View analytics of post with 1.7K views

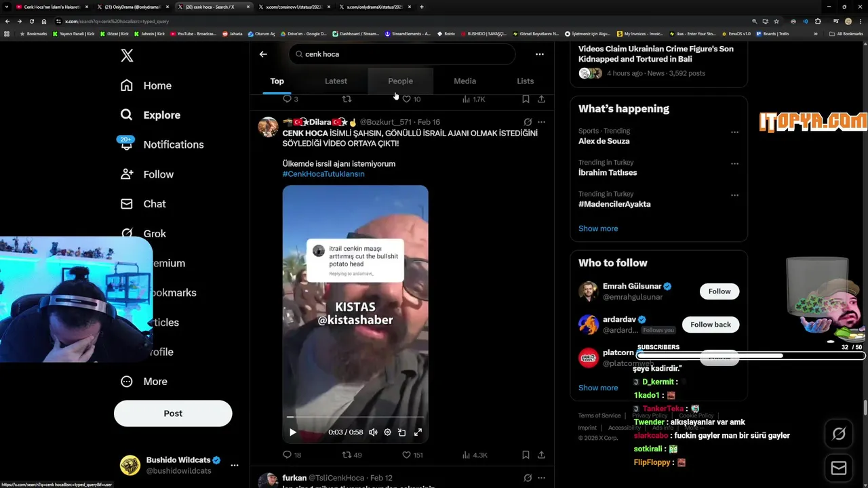[x=473, y=99]
